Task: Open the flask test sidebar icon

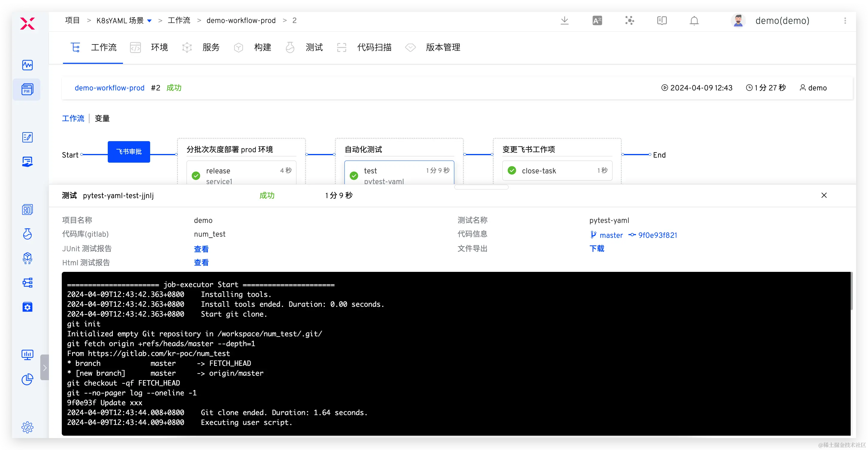Action: [27, 234]
